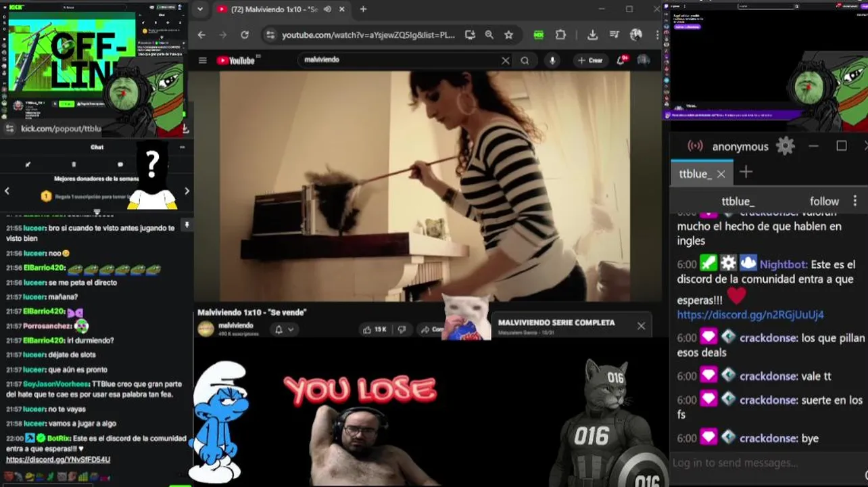Image resolution: width=868 pixels, height=487 pixels.
Task: Collapse the top donors panel arrow
Action: click(x=97, y=211)
